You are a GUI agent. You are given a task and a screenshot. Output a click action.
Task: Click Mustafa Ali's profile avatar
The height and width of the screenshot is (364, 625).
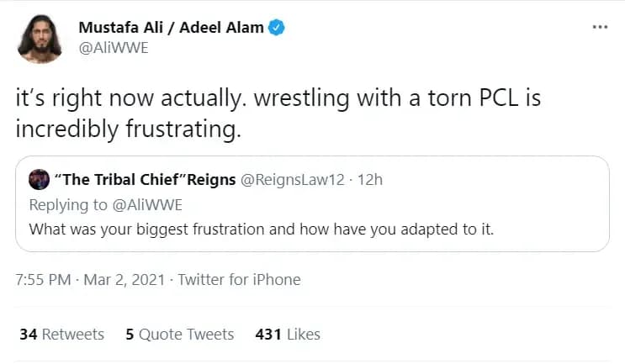click(x=40, y=40)
